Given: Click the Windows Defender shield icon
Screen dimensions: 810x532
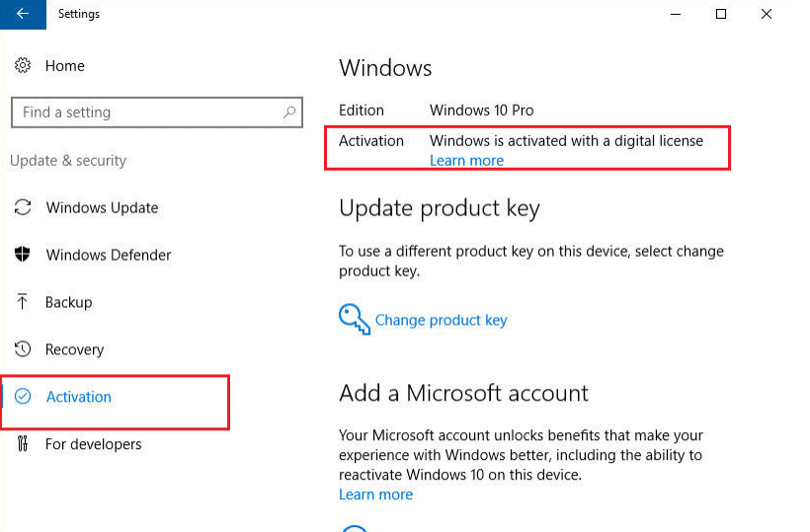Looking at the screenshot, I should pyautogui.click(x=23, y=255).
